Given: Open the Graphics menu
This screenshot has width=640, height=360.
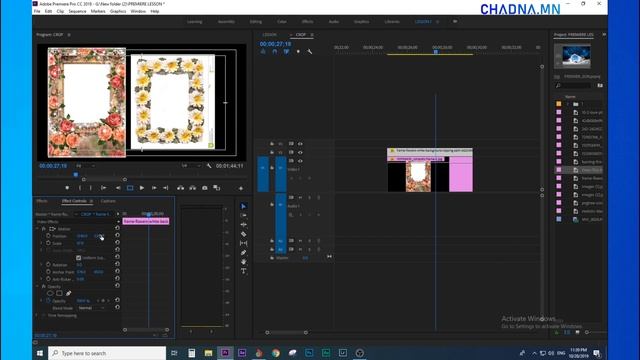Looking at the screenshot, I should coord(118,11).
